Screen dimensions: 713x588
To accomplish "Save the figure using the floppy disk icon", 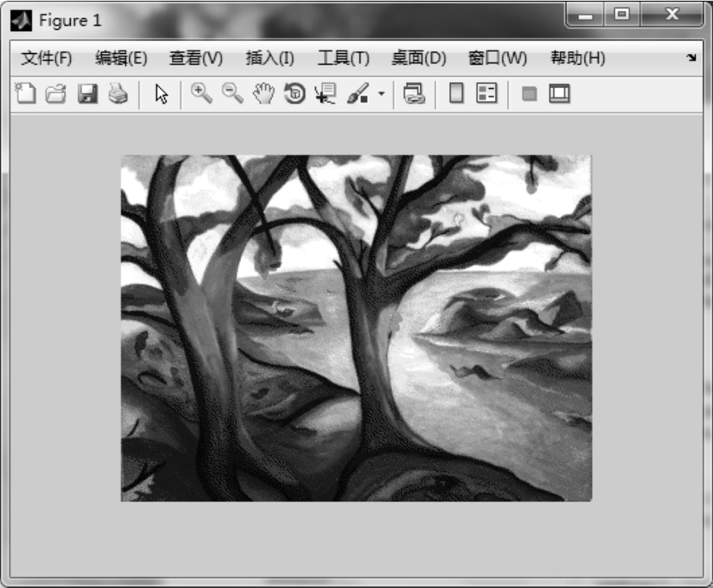I will (x=87, y=94).
